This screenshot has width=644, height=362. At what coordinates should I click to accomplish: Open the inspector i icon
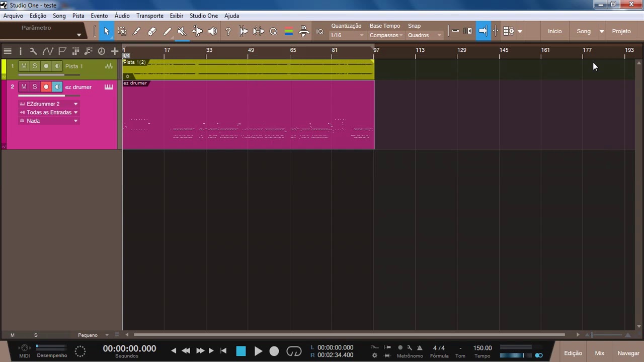21,51
